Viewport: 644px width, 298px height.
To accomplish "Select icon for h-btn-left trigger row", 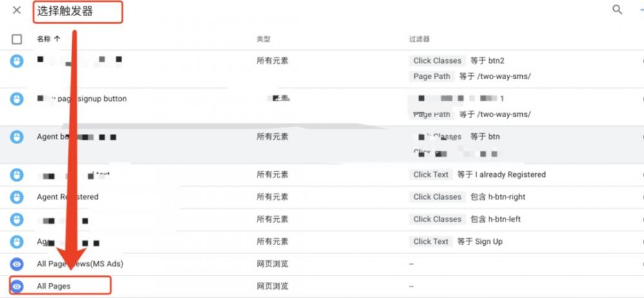I will pos(17,219).
